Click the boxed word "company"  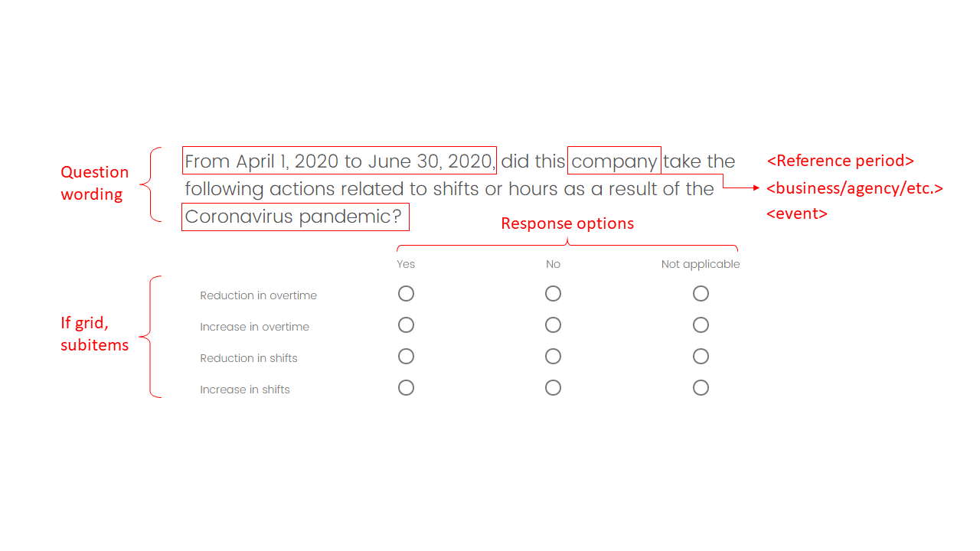click(614, 161)
